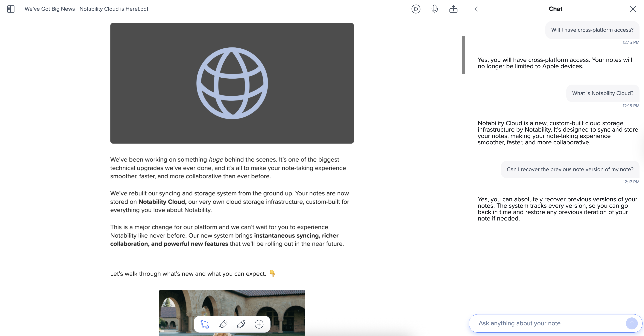The height and width of the screenshot is (336, 644).
Task: Open the share/export icon
Action: click(453, 9)
